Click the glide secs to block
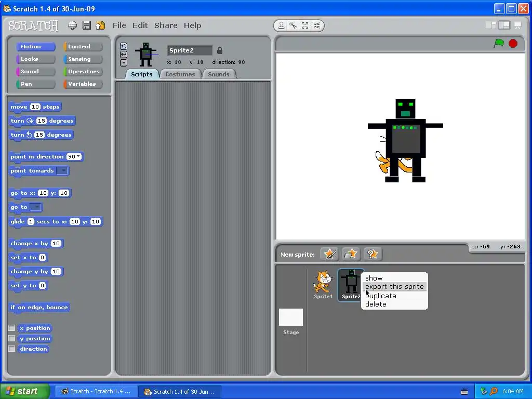This screenshot has width=532, height=399. click(56, 221)
